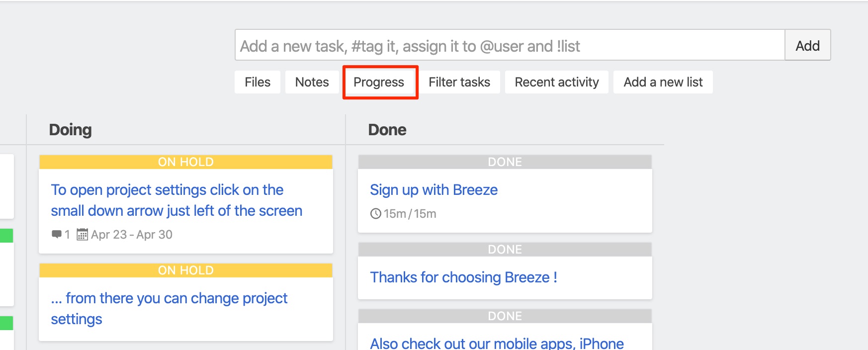The width and height of the screenshot is (868, 350).
Task: Click the comment bubble icon on first Doing card
Action: point(57,234)
